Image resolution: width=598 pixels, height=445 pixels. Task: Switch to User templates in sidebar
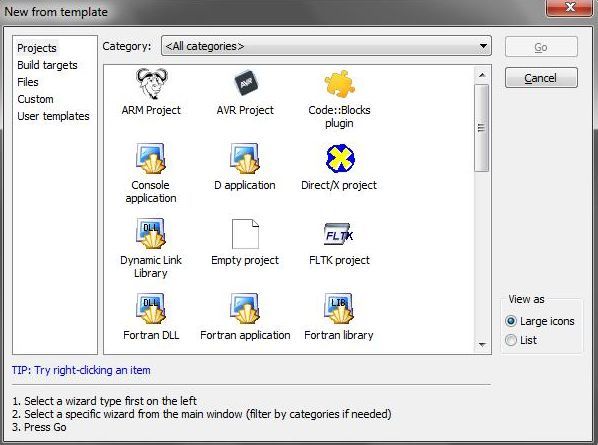(53, 116)
